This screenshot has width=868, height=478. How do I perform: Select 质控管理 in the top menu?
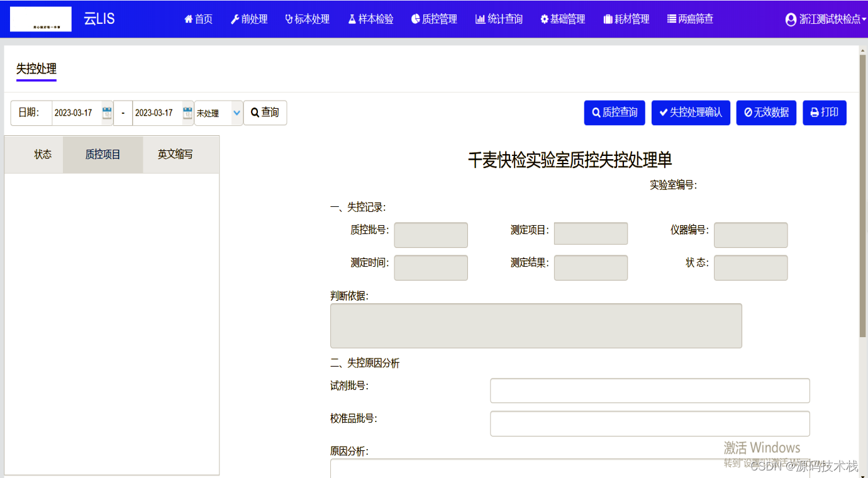pos(434,19)
